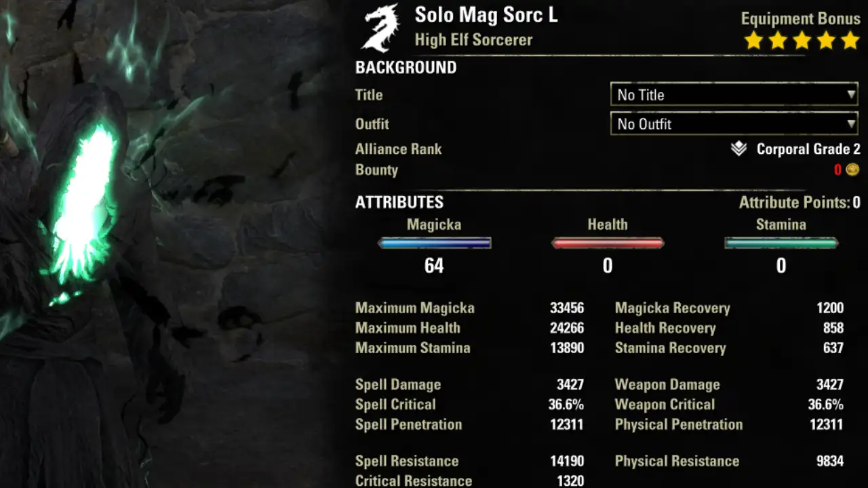Screen dimensions: 868x488
Task: Open the Title dropdown showing No Title
Action: (734, 95)
